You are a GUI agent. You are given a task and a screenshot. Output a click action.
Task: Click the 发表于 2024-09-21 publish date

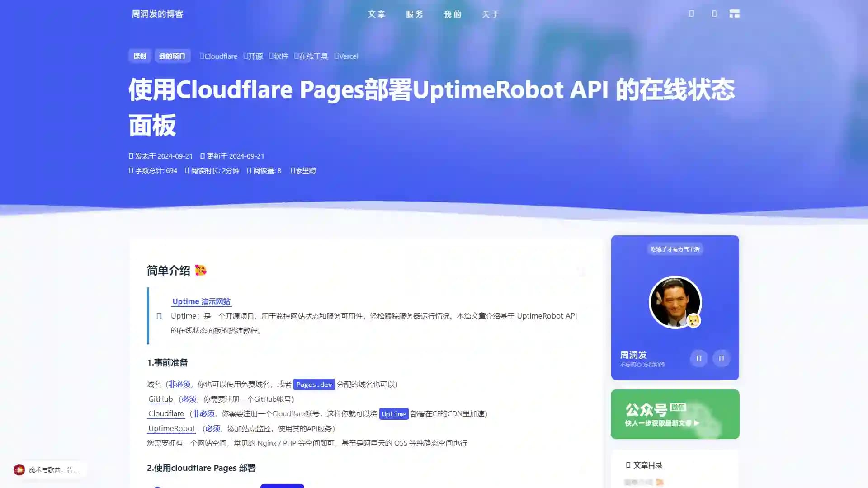tap(160, 156)
